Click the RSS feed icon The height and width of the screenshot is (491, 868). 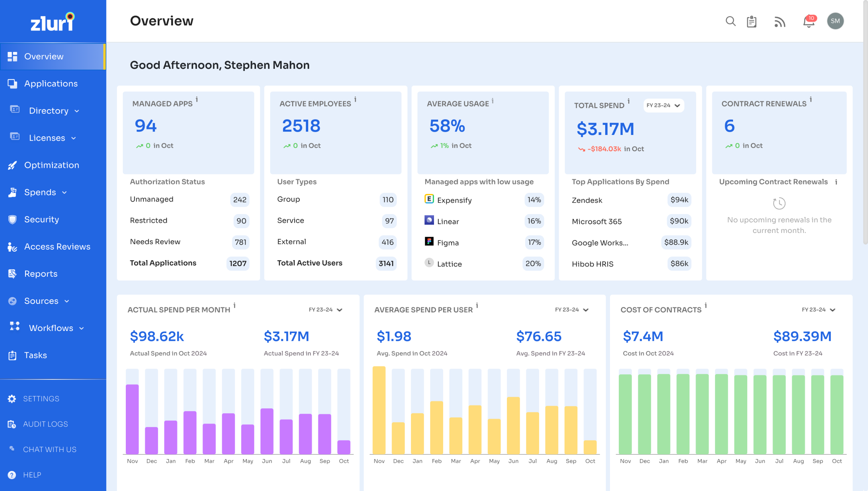pyautogui.click(x=780, y=22)
